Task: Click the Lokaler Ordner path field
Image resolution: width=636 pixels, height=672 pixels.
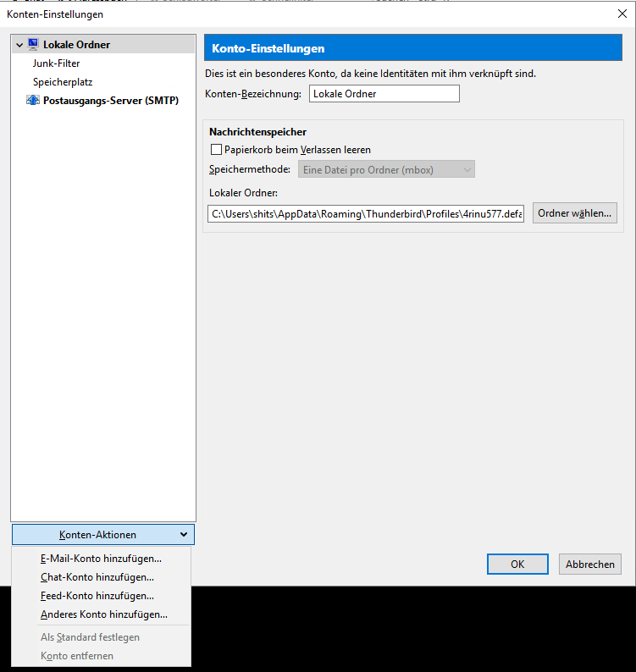Action: click(x=366, y=213)
